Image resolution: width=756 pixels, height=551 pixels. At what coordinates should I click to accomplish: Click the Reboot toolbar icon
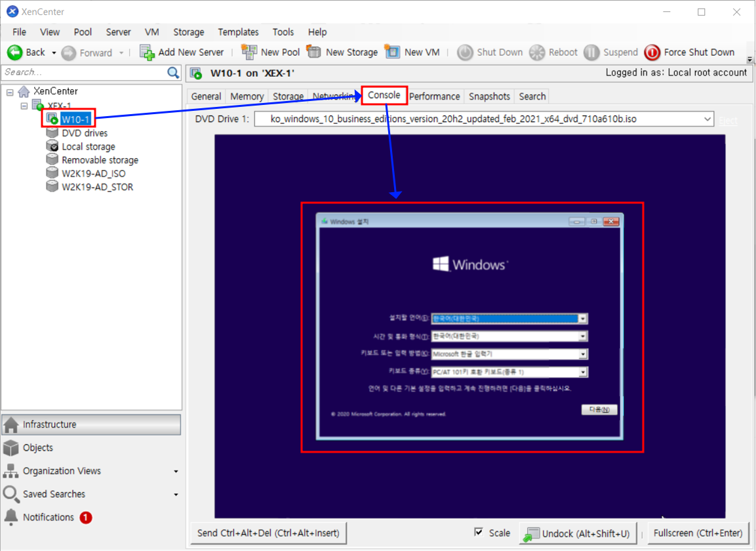[x=536, y=52]
